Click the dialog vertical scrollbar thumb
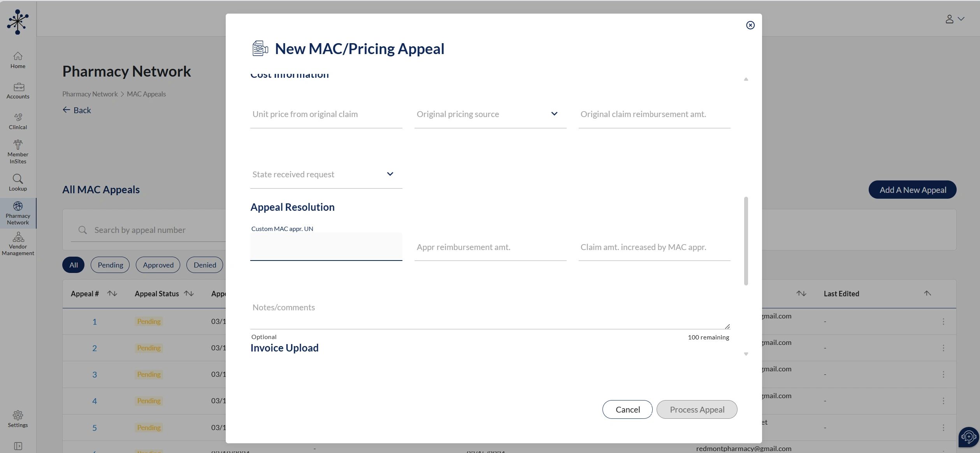The image size is (980, 453). (x=746, y=241)
